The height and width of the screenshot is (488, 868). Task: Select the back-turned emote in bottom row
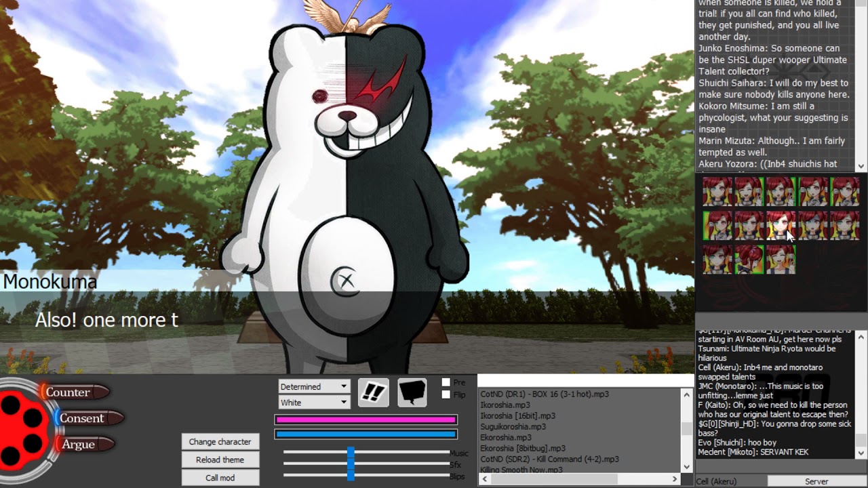click(749, 260)
